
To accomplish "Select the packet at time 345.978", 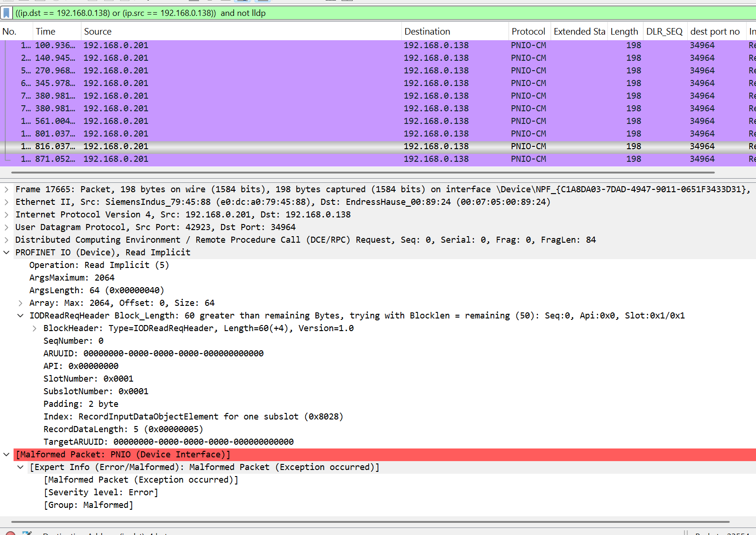I will [378, 83].
